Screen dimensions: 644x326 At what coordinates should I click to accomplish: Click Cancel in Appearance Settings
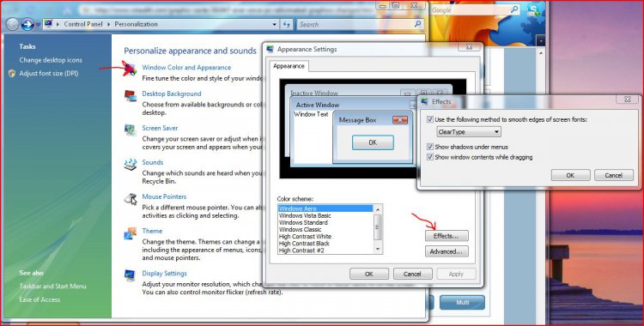(x=412, y=274)
